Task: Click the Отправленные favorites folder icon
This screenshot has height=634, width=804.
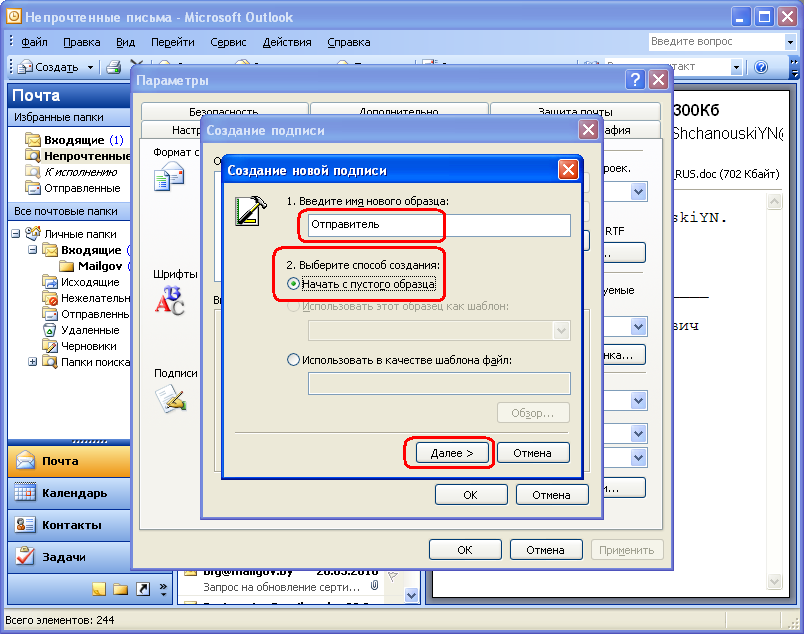Action: (x=33, y=188)
